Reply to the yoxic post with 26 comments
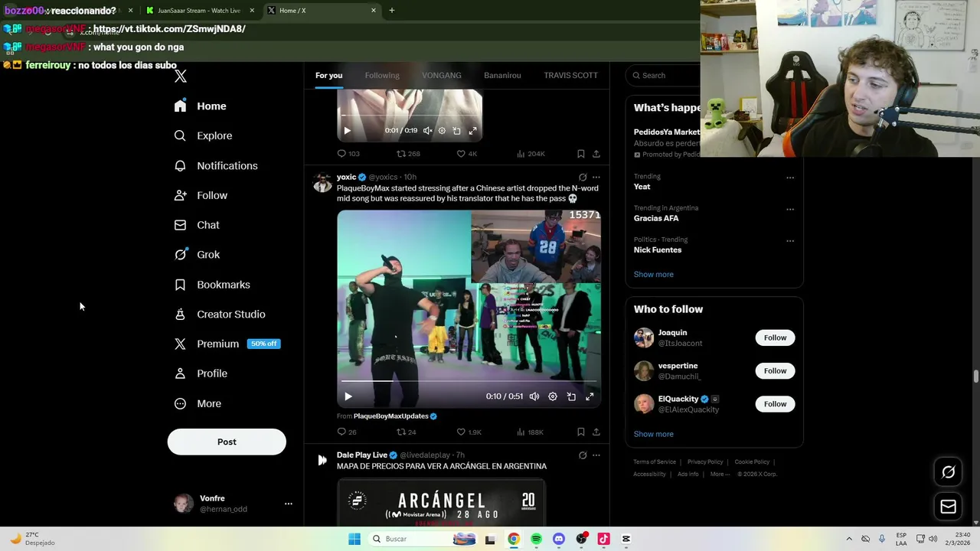980x551 pixels. point(347,432)
